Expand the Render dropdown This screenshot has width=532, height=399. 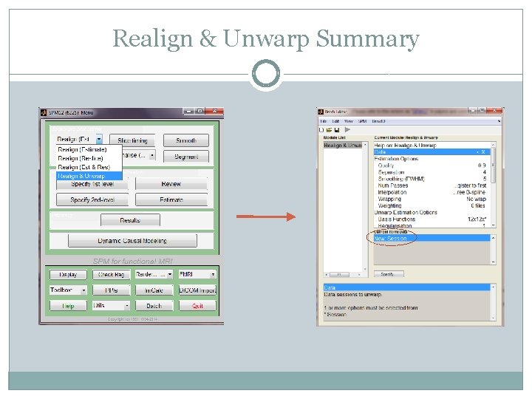pyautogui.click(x=170, y=274)
